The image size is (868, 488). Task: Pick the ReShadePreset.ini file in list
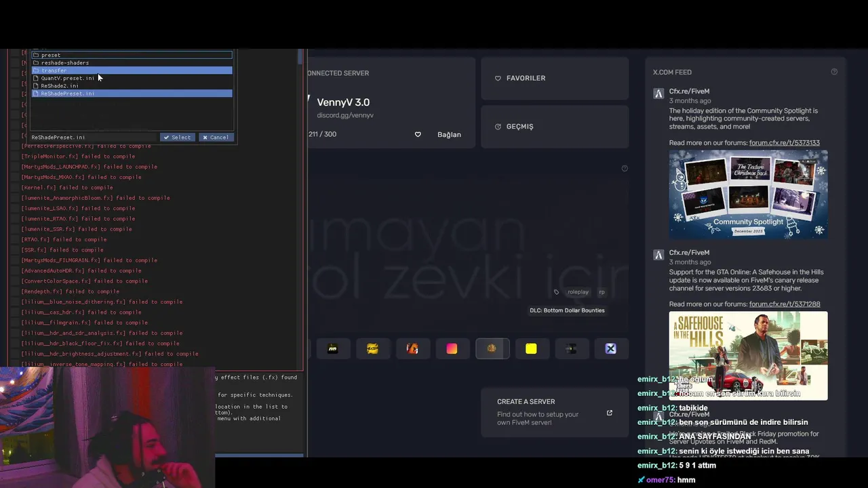(x=132, y=94)
